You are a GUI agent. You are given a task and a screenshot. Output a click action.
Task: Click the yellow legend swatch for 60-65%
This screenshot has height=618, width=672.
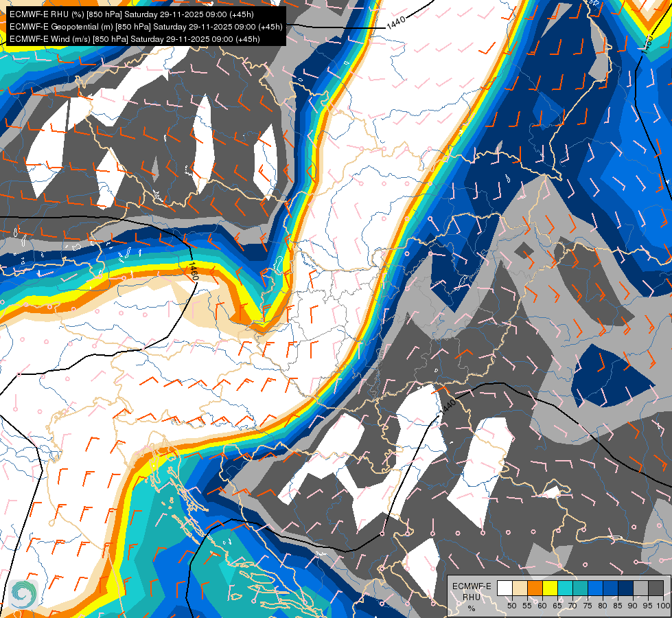click(551, 588)
